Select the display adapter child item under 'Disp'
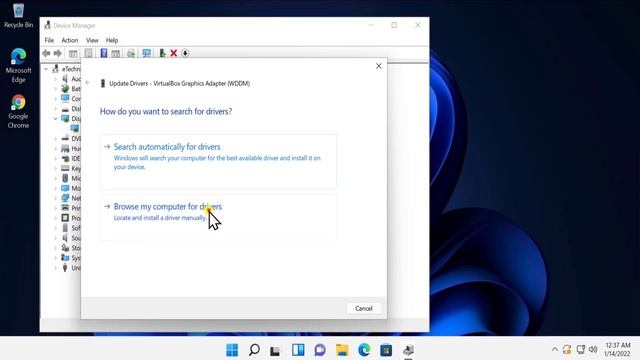The image size is (640, 360). coord(75,128)
